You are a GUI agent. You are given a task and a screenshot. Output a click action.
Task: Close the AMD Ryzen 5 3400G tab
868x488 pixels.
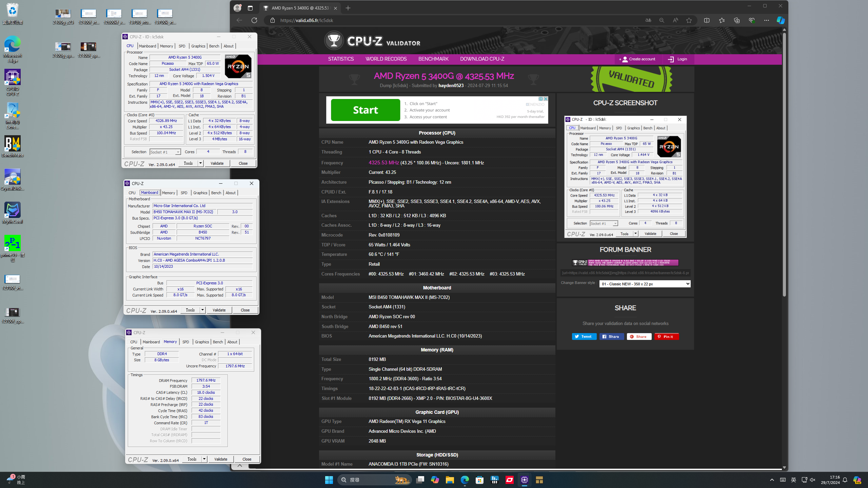tap(335, 8)
